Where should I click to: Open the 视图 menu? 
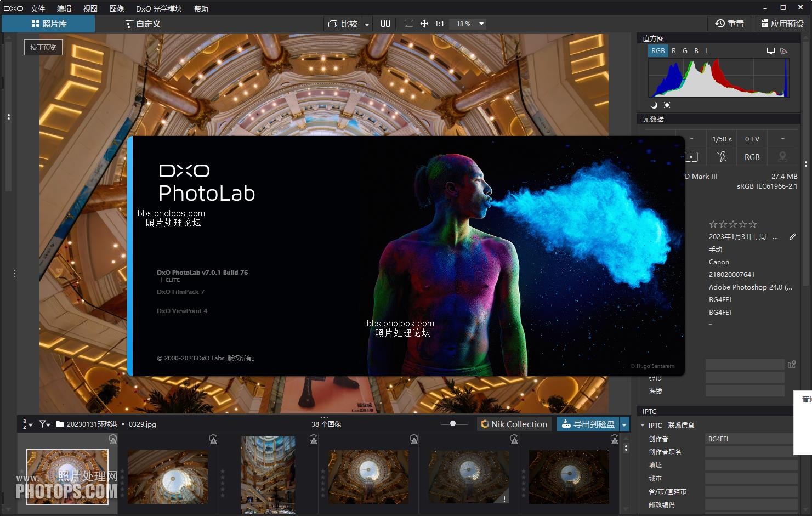(90, 8)
